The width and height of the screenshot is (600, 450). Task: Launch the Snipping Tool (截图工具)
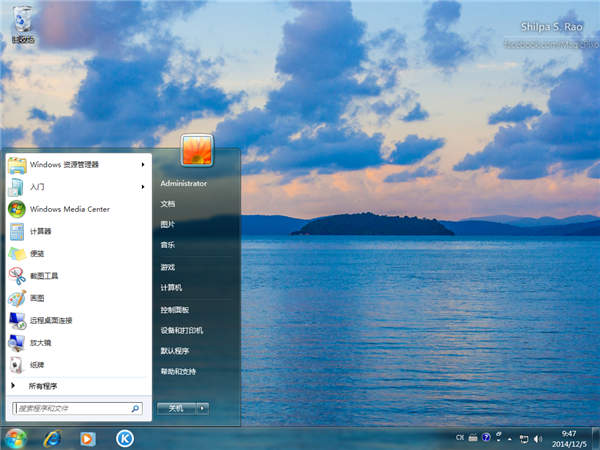44,275
